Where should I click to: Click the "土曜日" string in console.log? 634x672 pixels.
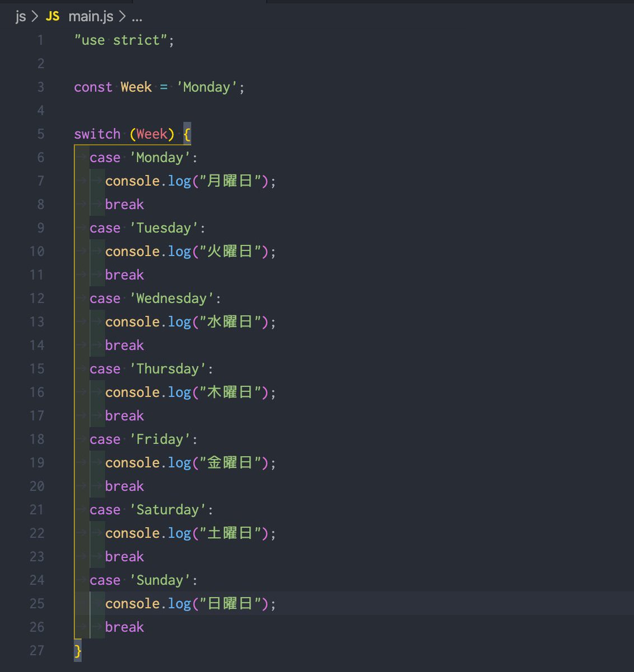tap(230, 533)
